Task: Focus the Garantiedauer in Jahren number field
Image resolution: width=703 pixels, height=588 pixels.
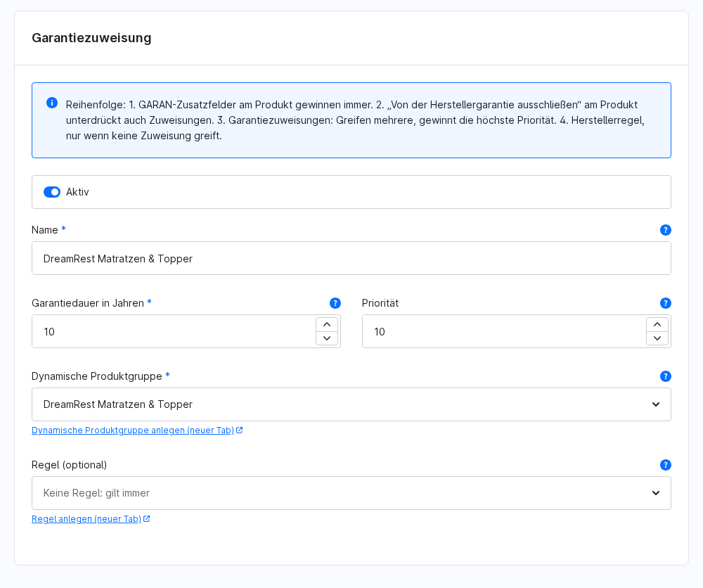Action: pyautogui.click(x=174, y=331)
